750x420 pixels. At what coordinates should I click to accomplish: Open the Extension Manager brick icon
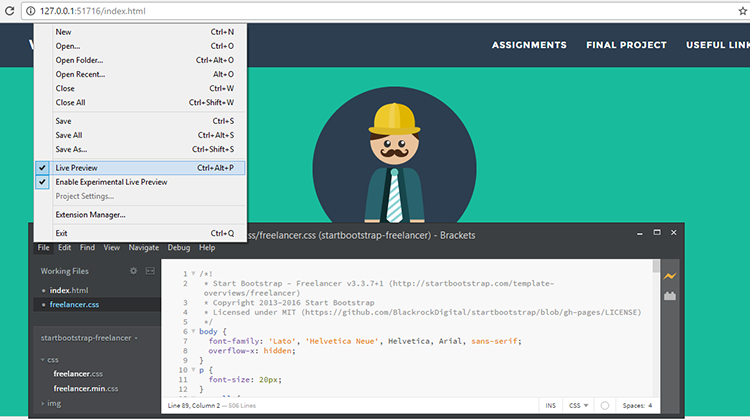(670, 296)
